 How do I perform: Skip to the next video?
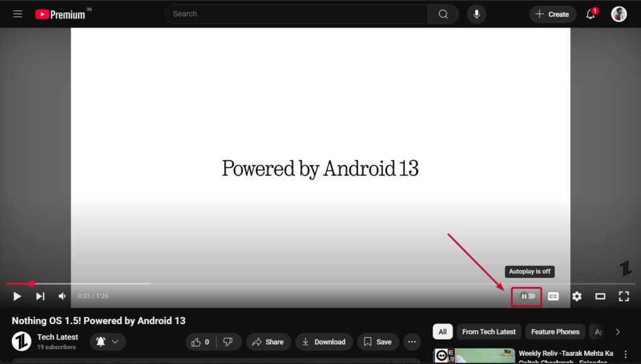coord(40,296)
